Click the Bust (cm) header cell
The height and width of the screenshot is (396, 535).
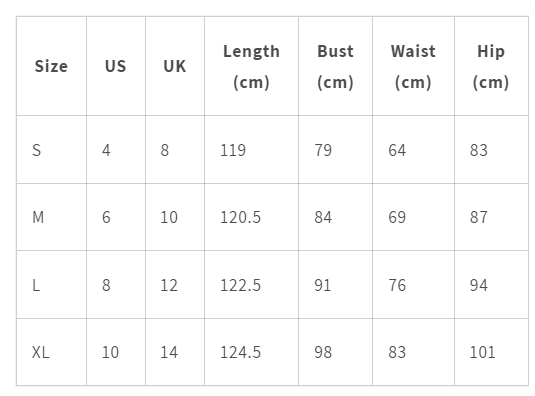(335, 67)
